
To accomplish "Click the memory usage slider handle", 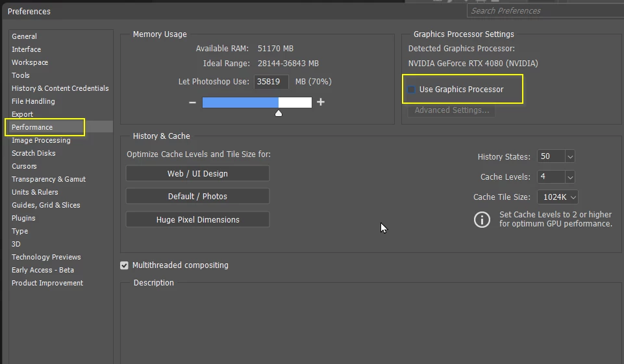I will click(279, 114).
